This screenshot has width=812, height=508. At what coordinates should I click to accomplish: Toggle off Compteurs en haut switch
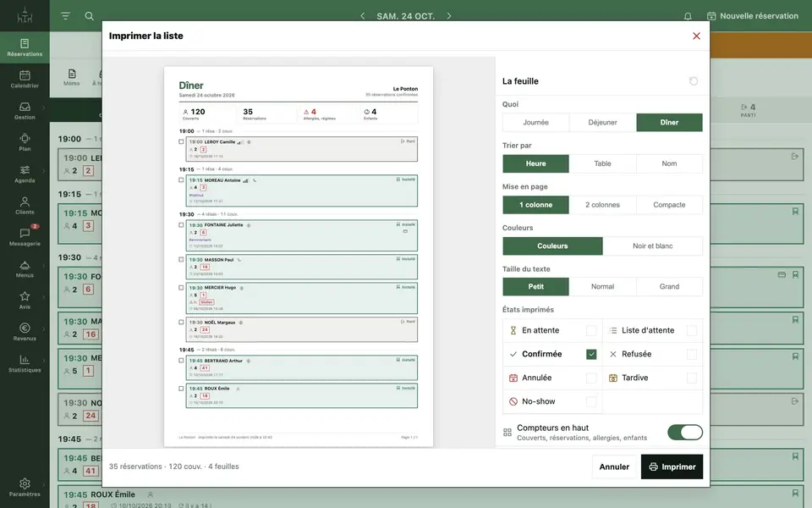pos(684,433)
